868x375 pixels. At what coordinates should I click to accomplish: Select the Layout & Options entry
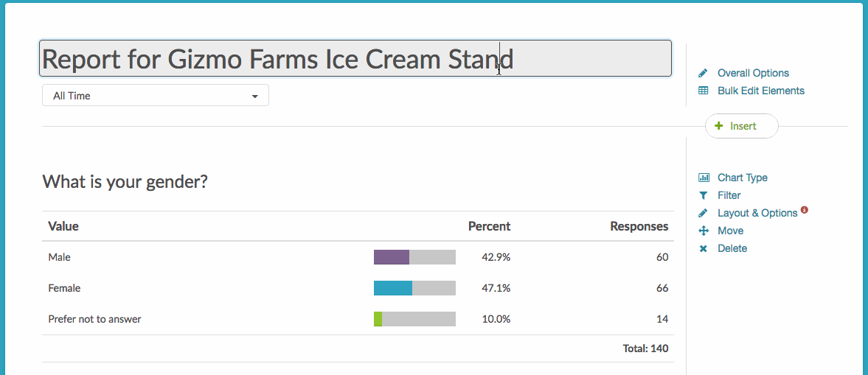pyautogui.click(x=757, y=213)
